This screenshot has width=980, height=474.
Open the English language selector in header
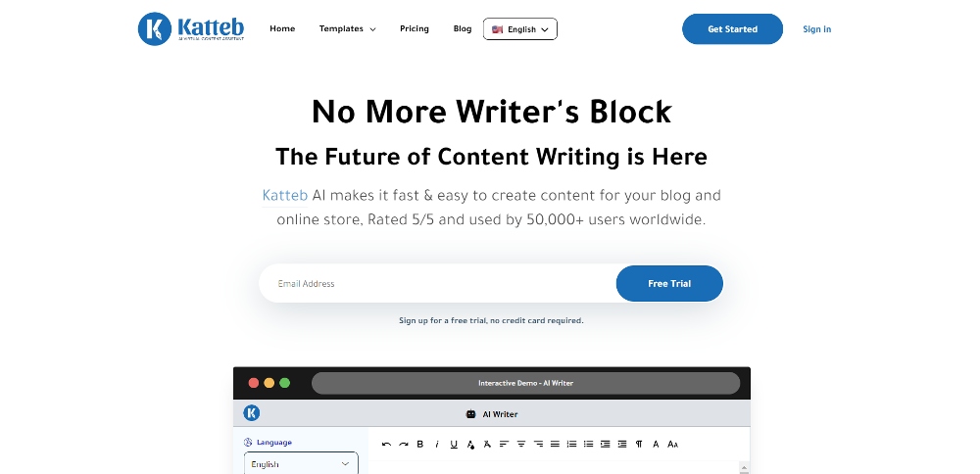click(520, 29)
